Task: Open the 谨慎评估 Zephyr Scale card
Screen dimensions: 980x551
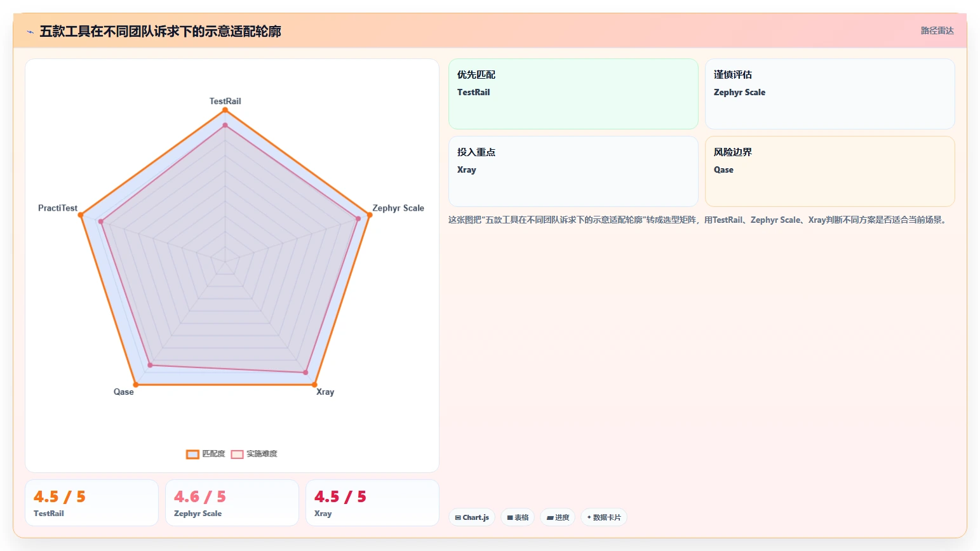Action: coord(830,94)
